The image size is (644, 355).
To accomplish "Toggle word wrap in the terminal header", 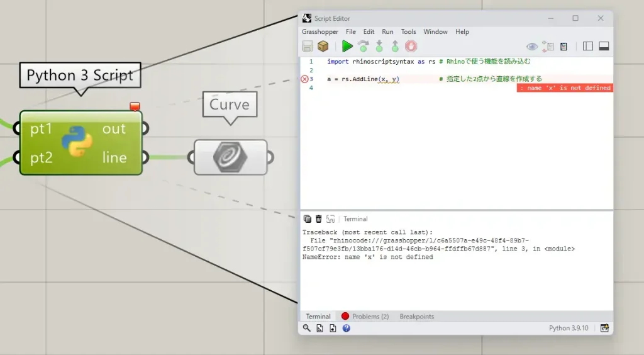I will (330, 219).
